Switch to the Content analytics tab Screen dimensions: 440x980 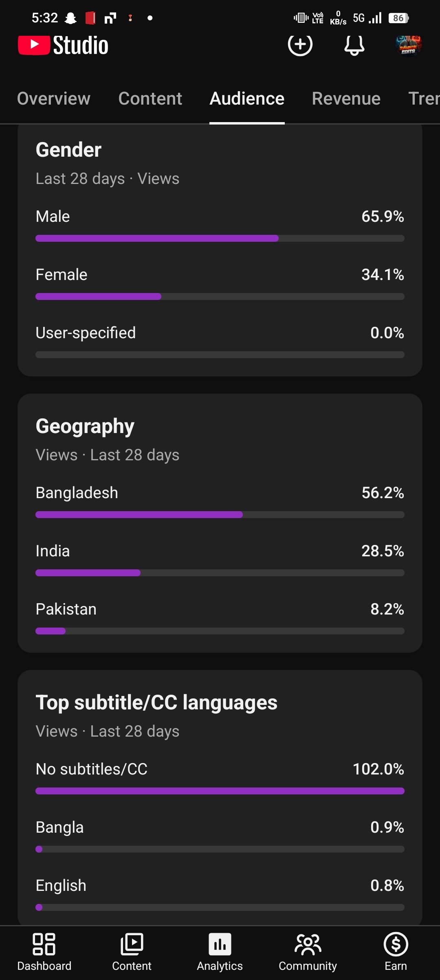pyautogui.click(x=150, y=98)
